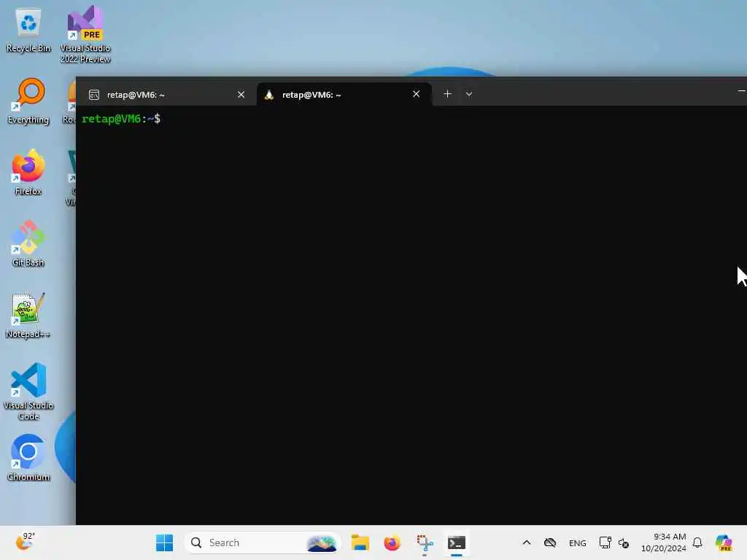Open the network status tray icon

tap(605, 542)
